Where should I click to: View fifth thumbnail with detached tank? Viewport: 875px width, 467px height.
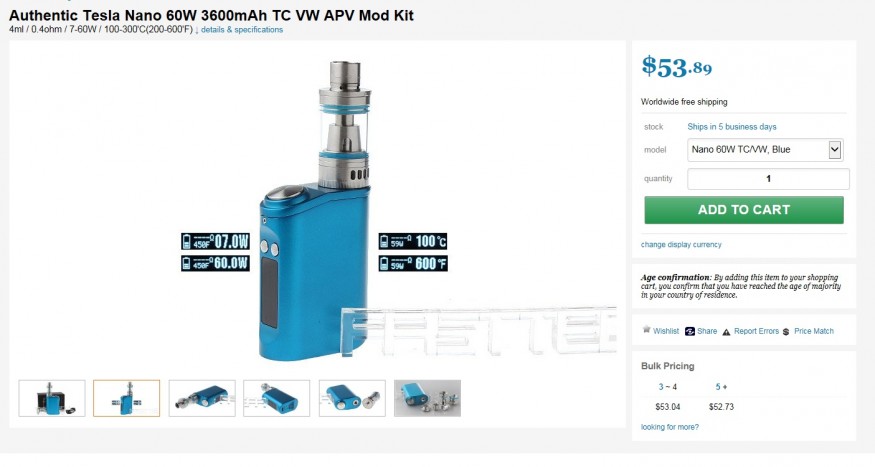[352, 398]
